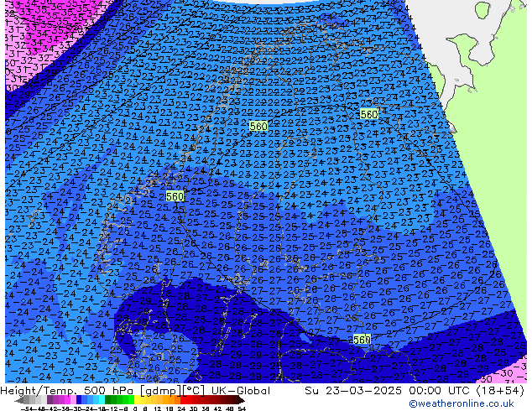Click the '54' label on the legend scale
The image size is (532, 411).
[242, 408]
